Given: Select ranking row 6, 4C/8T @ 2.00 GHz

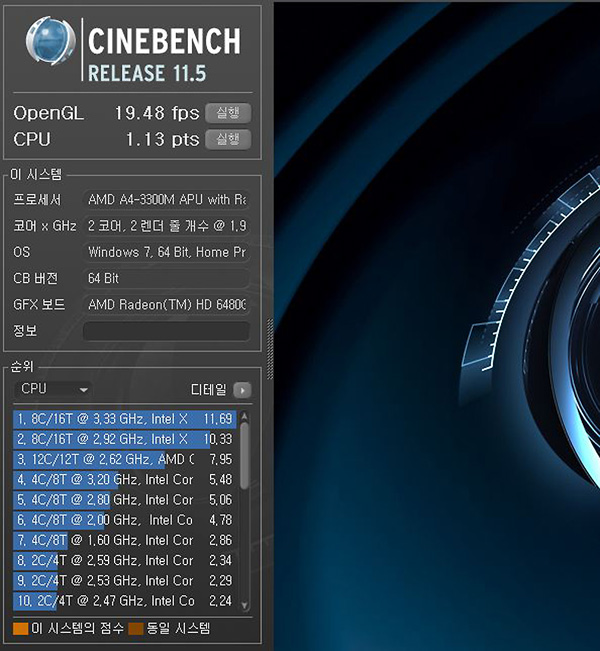Looking at the screenshot, I should (125, 520).
